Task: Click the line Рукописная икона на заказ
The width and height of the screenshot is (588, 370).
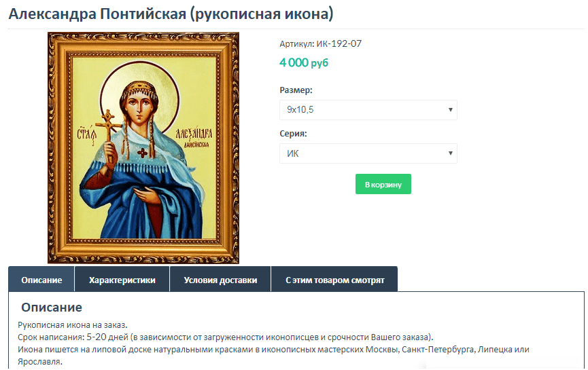Action: (x=72, y=325)
